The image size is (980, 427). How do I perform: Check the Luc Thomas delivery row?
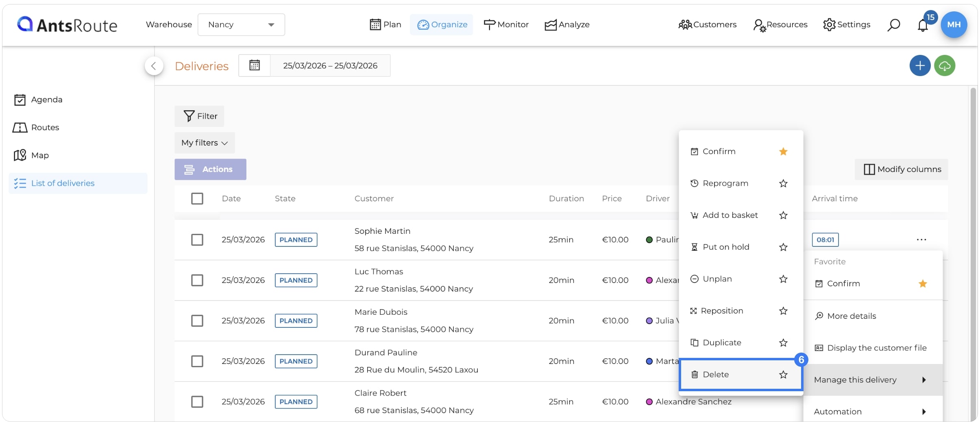(197, 280)
